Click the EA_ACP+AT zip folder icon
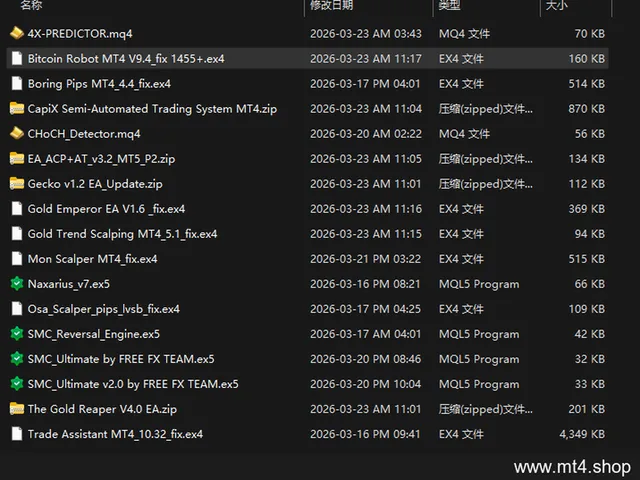640x480 pixels. click(x=17, y=158)
